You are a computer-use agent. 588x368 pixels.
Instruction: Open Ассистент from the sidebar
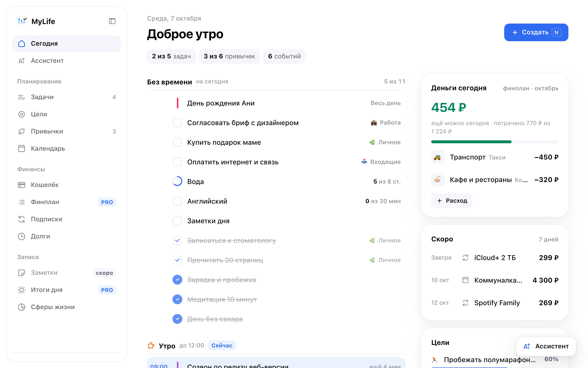[67, 61]
